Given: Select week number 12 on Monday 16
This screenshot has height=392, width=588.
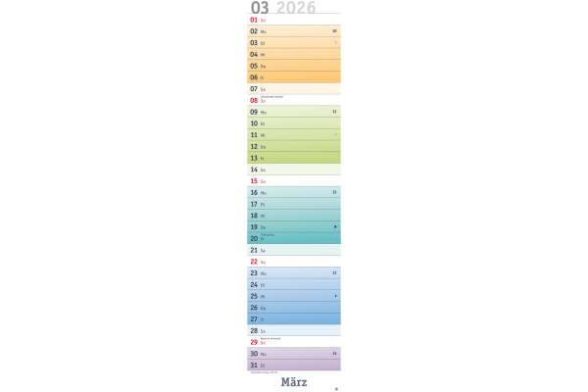Looking at the screenshot, I should (334, 192).
